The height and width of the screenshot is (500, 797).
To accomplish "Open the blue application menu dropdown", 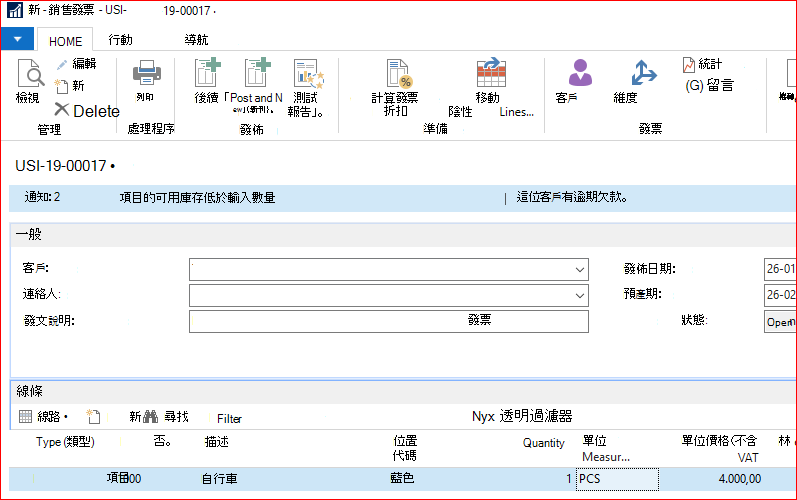I will (17, 39).
